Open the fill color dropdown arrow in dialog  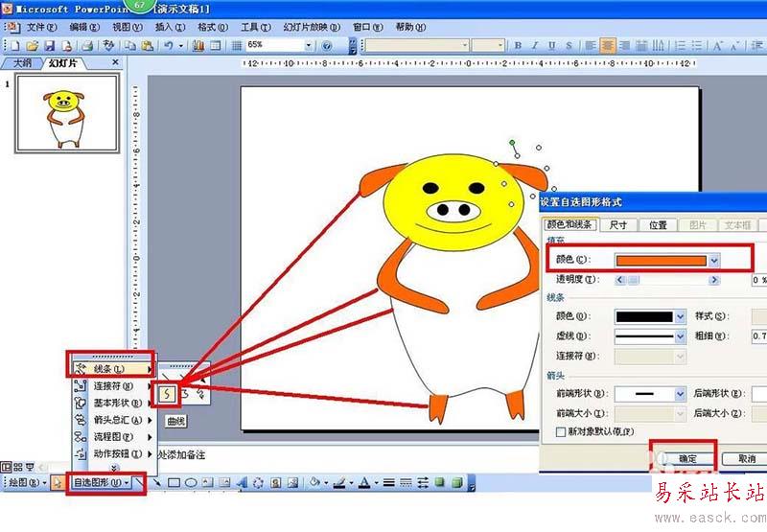pyautogui.click(x=714, y=260)
